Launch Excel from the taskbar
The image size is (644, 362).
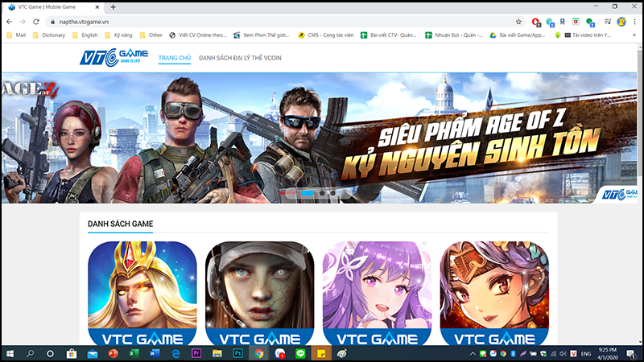134,353
